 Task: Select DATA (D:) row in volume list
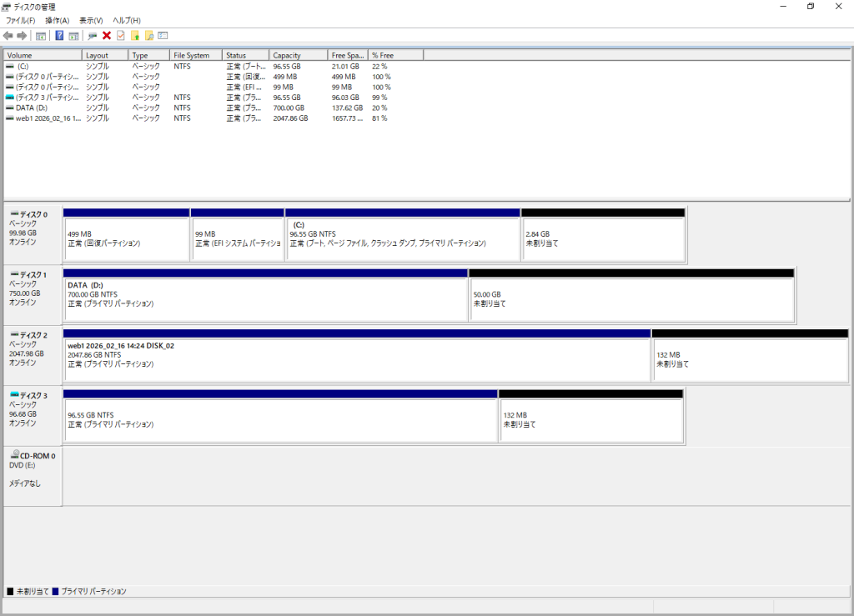tap(33, 108)
